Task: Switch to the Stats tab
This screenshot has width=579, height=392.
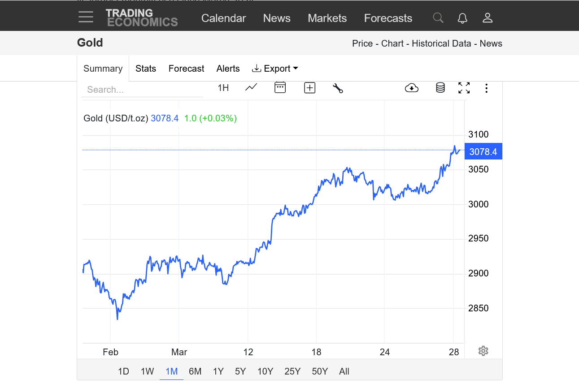Action: tap(146, 69)
